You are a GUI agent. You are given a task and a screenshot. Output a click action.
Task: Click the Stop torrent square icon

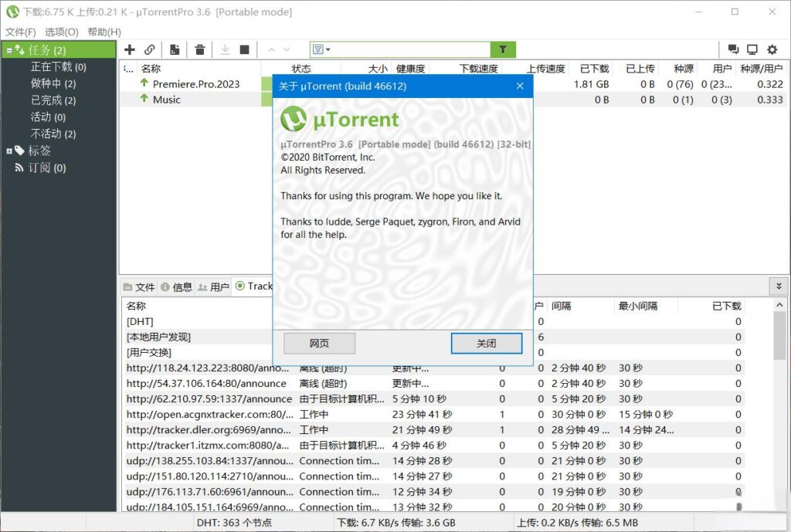coord(243,49)
